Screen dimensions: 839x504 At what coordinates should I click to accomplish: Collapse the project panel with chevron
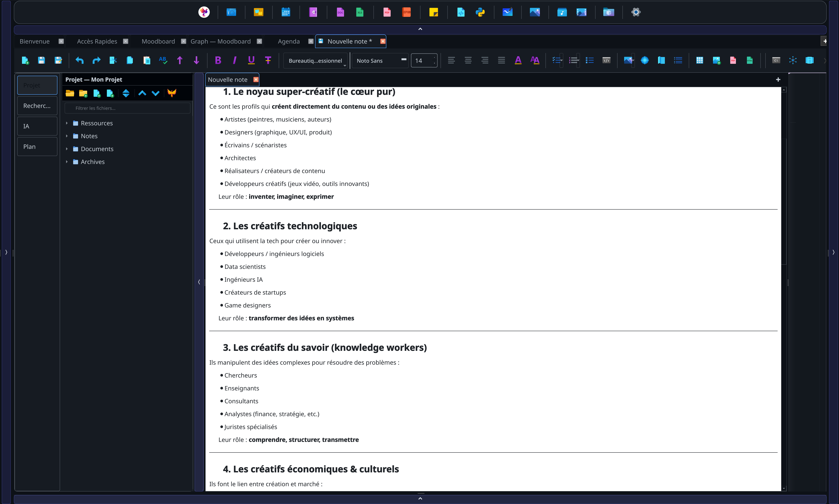[199, 282]
